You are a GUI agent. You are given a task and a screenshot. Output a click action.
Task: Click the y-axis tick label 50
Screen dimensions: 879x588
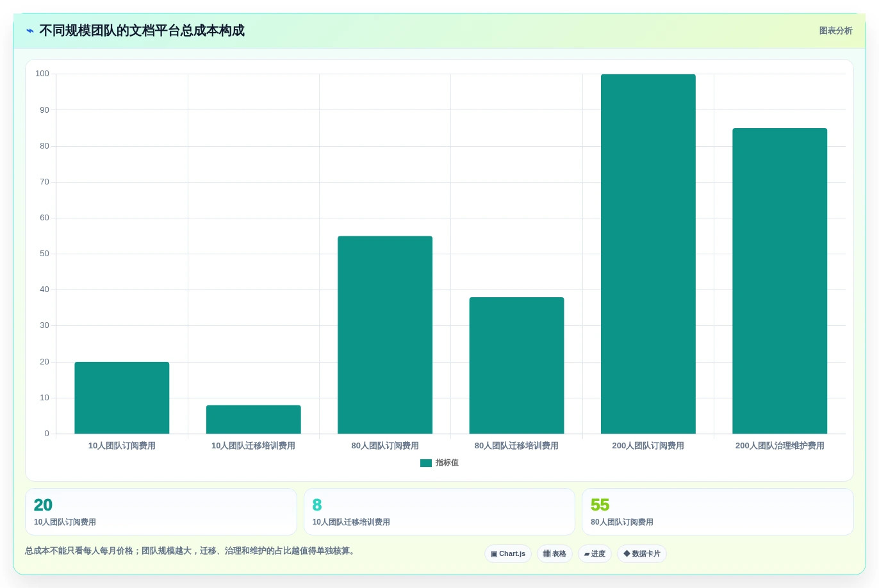click(x=44, y=254)
